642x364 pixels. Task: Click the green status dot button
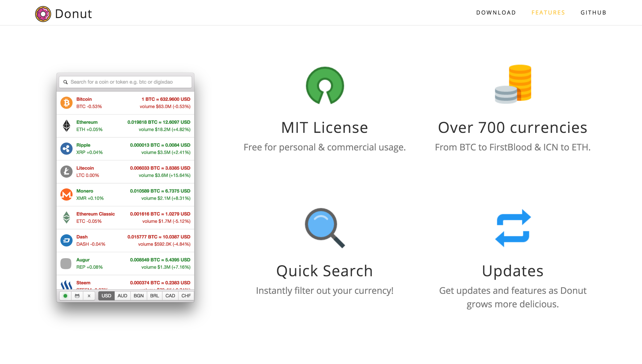coord(65,296)
